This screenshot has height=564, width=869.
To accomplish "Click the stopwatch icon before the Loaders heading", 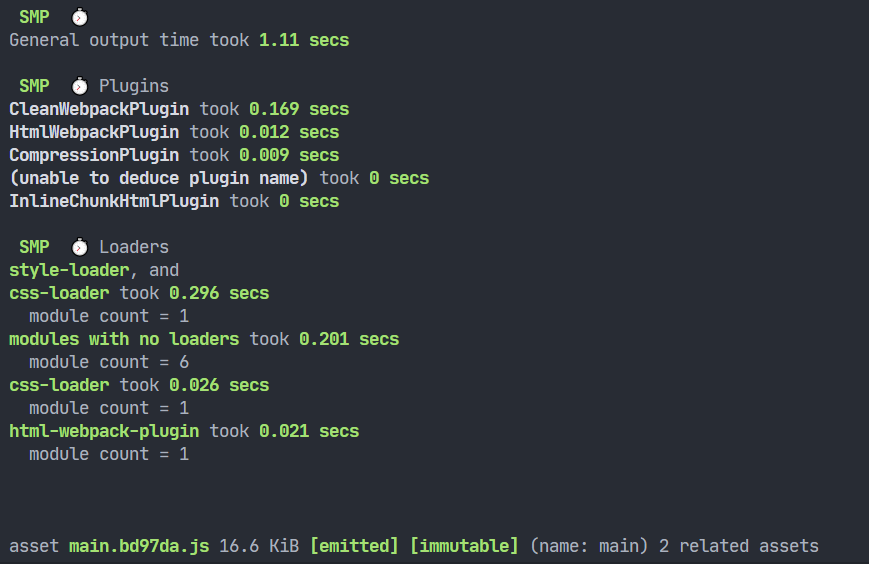I will point(80,247).
